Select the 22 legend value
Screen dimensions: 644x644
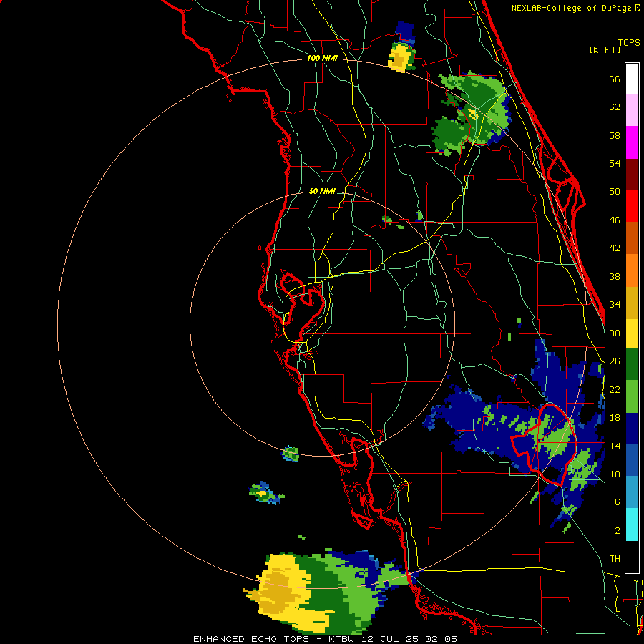(x=615, y=389)
